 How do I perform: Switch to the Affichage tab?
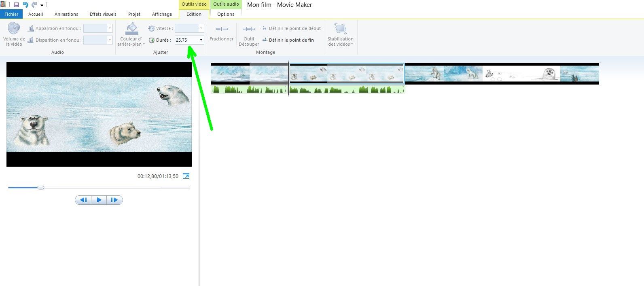162,14
